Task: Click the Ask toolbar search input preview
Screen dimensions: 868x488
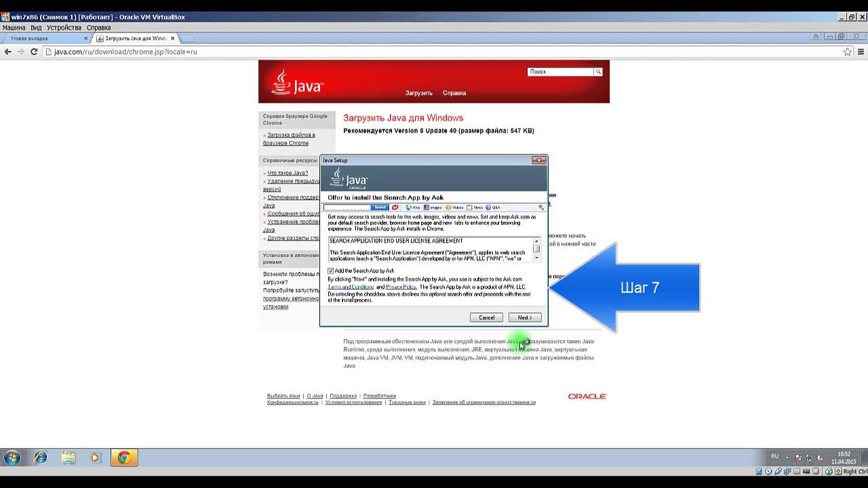Action: tap(347, 207)
